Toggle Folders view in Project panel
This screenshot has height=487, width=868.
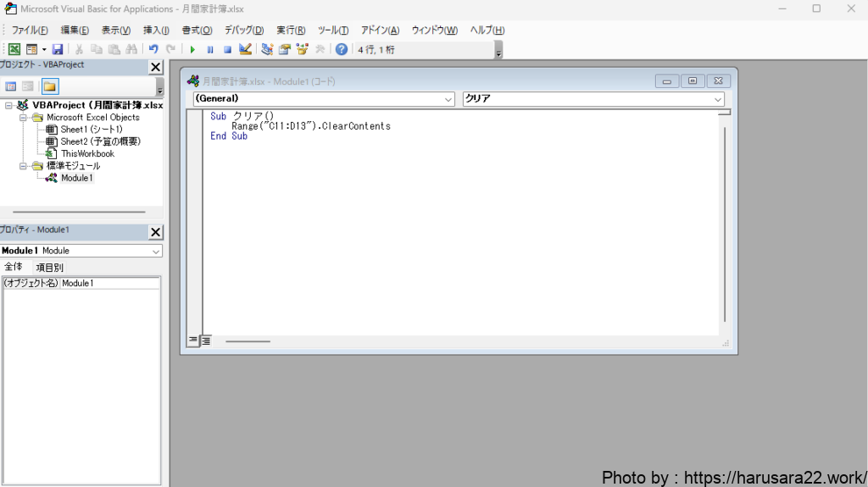coord(50,86)
